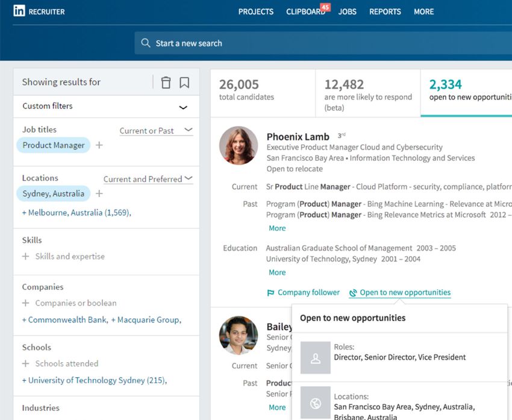Click Phoenix Lamb's profile photo
The height and width of the screenshot is (420, 512).
click(239, 145)
